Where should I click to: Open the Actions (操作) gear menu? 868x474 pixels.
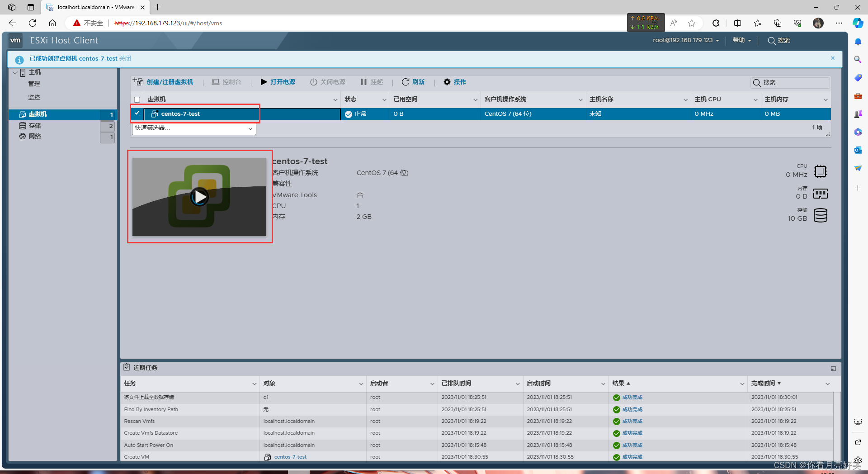(454, 82)
